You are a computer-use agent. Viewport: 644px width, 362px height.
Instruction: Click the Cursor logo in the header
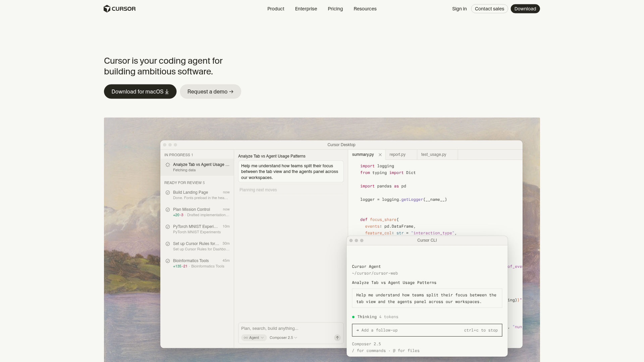pos(120,9)
